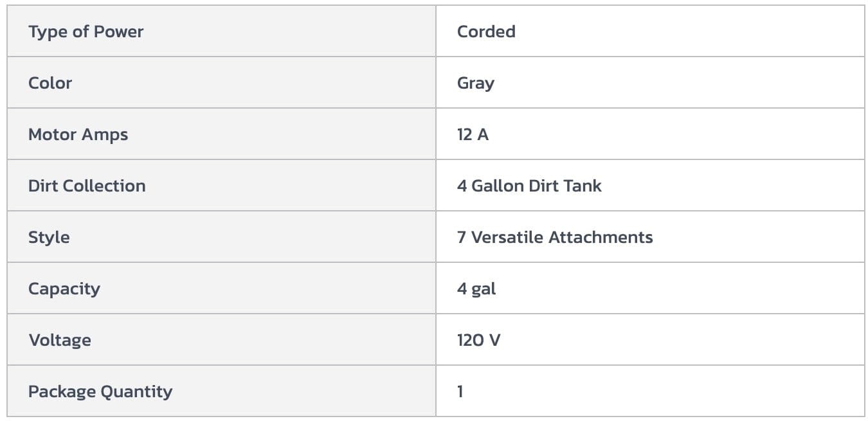The width and height of the screenshot is (868, 421).
Task: Click the 'Style' row label
Action: click(49, 237)
